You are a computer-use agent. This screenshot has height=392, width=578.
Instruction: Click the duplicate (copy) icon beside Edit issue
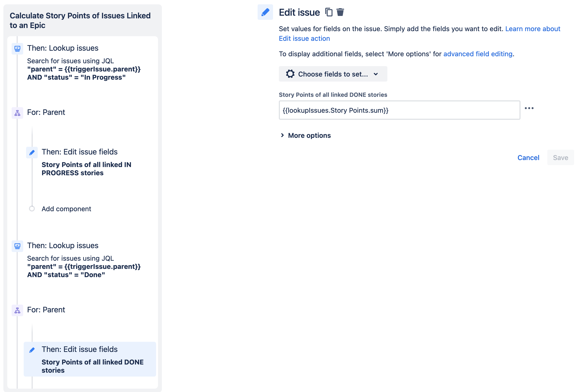click(329, 12)
